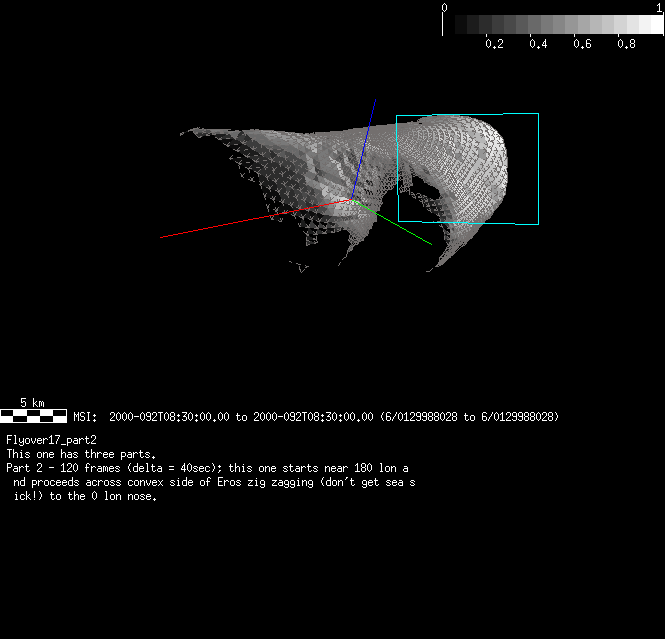The width and height of the screenshot is (665, 639).
Task: Click the checkered 5 km scale bar
Action: tap(33, 415)
